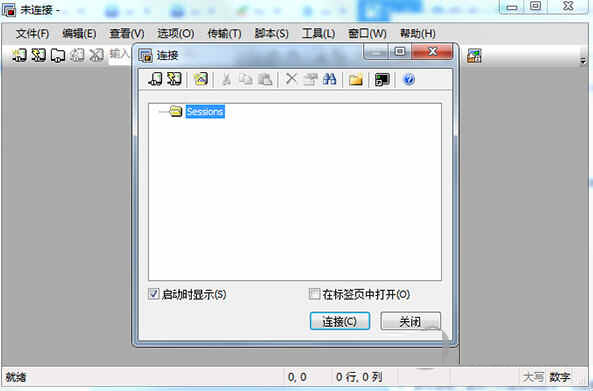The height and width of the screenshot is (391, 593).
Task: Click greyed Reconnect icon on main toolbar
Action: coord(77,55)
